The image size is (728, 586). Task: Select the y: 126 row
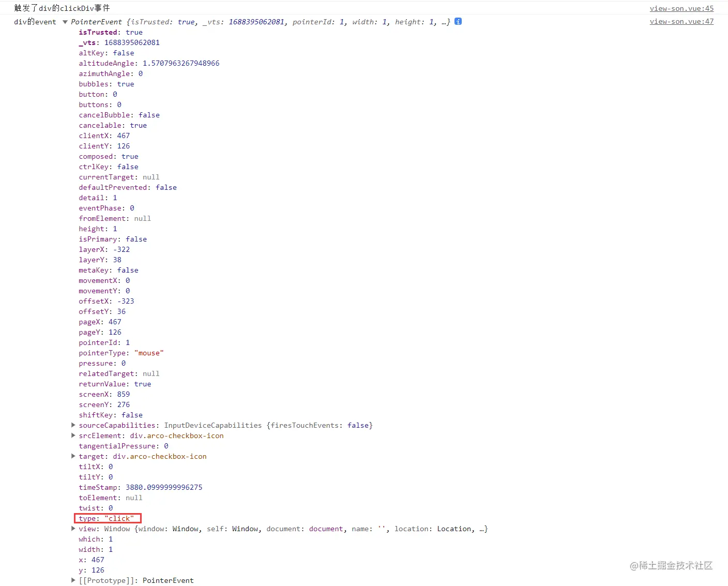pos(92,570)
